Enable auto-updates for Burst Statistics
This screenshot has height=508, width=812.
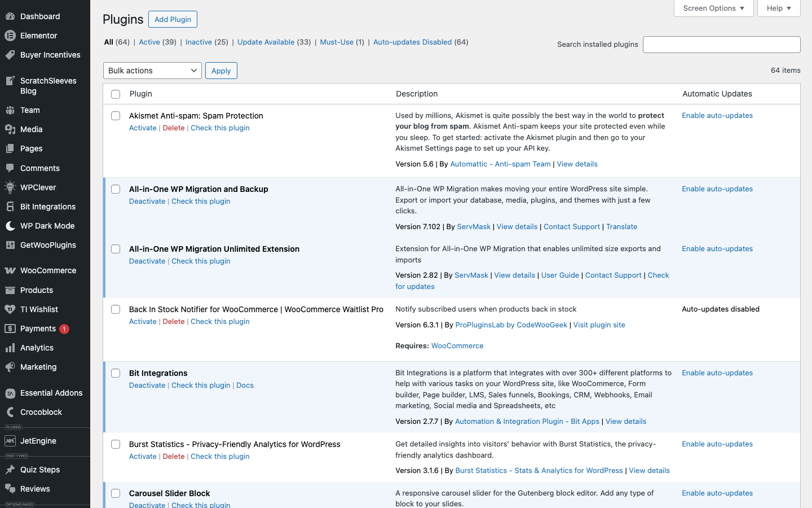[x=717, y=444]
